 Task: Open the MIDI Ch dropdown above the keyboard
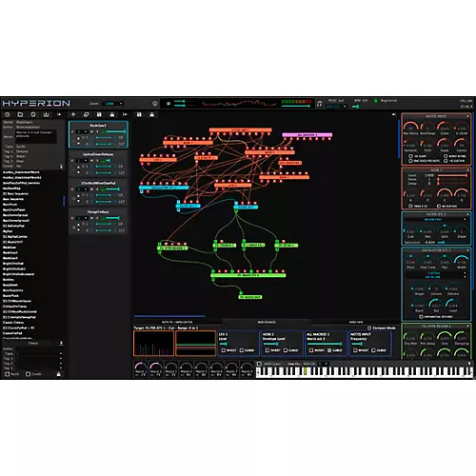(323, 364)
